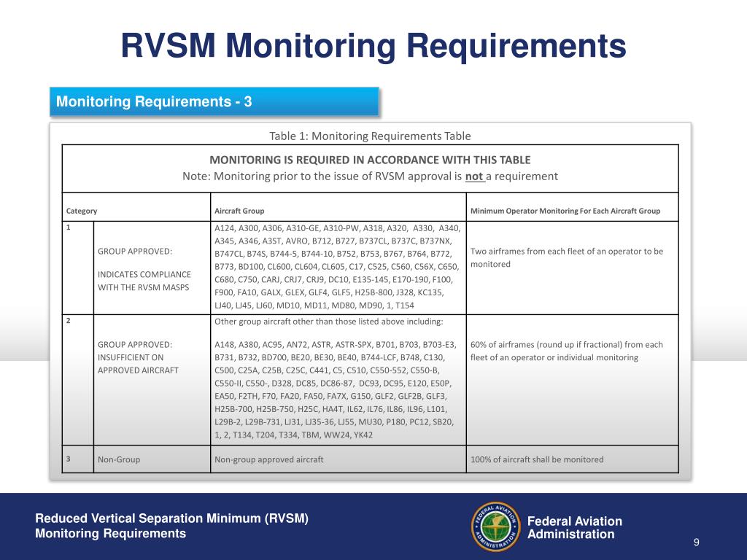Click the 'Federal Aviation Administration' footer text
Viewport: 747px width, 560px height.
point(575,528)
